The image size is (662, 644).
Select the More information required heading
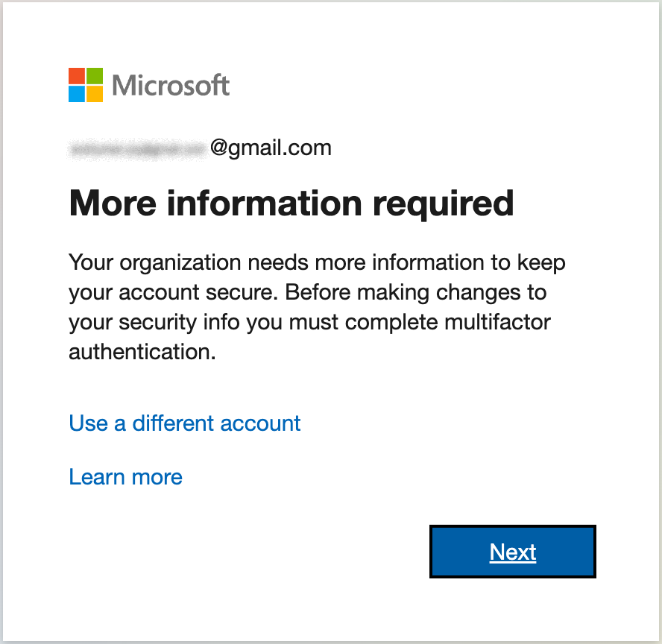tap(291, 203)
